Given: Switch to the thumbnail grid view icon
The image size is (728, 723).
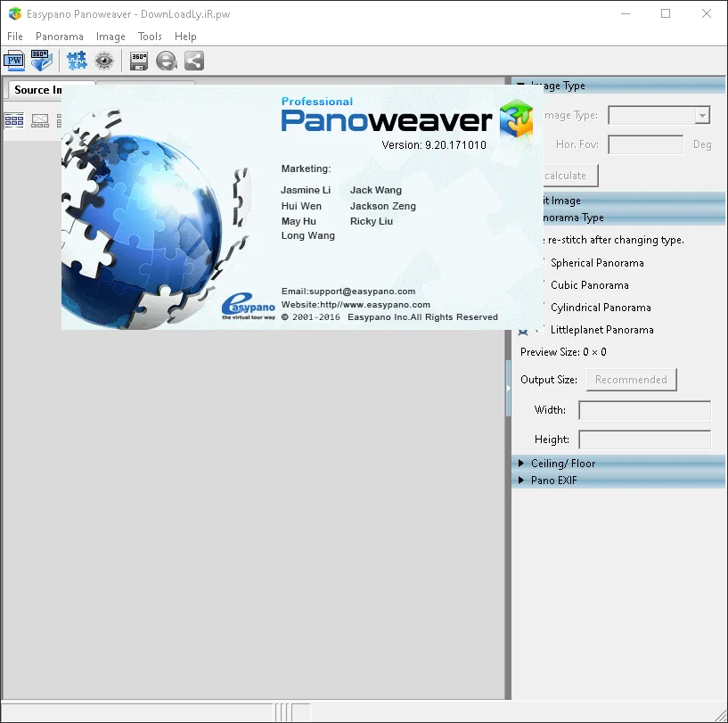Looking at the screenshot, I should point(14,120).
